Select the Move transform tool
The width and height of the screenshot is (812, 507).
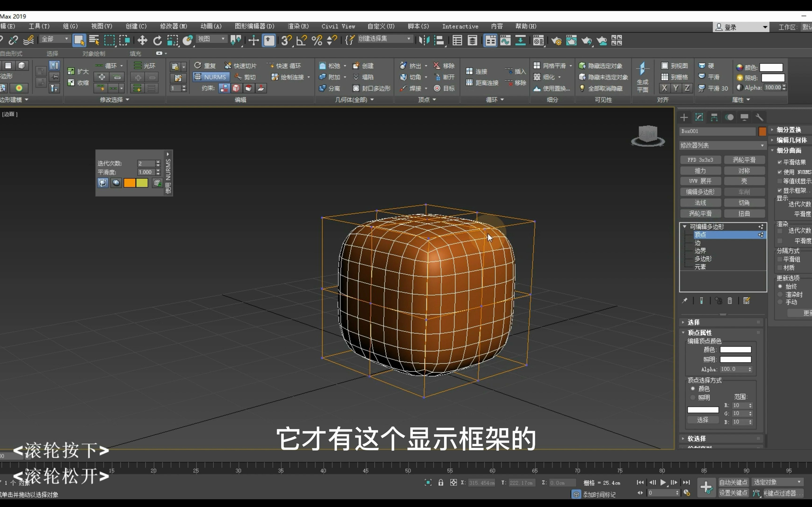click(x=142, y=41)
